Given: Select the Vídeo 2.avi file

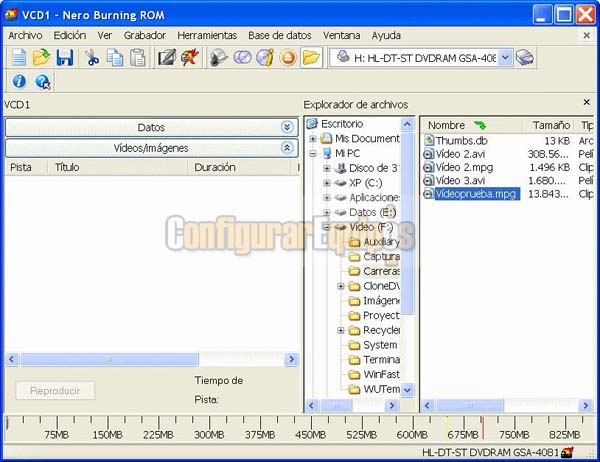Looking at the screenshot, I should point(460,154).
